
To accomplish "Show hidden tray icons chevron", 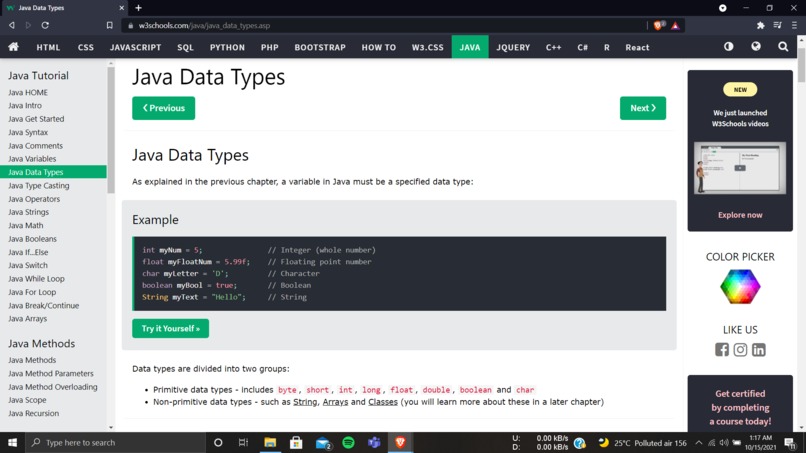I will tap(699, 443).
